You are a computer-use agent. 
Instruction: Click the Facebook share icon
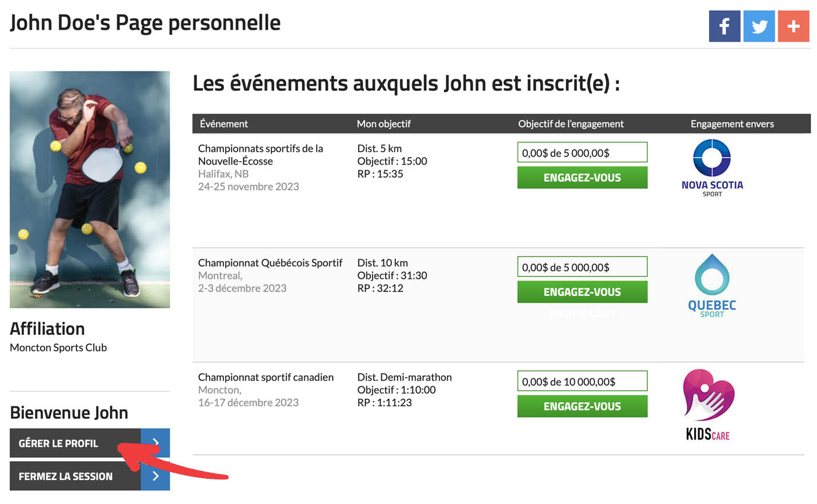[724, 26]
